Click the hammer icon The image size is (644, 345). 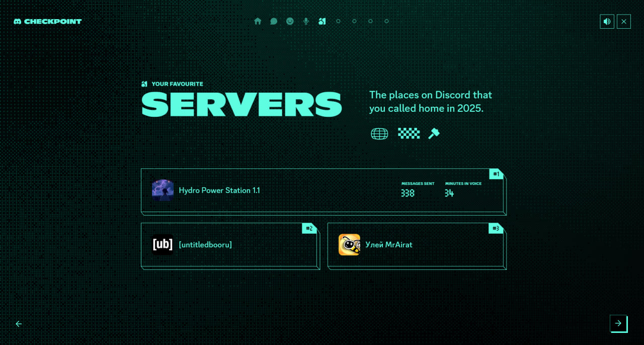pos(434,133)
